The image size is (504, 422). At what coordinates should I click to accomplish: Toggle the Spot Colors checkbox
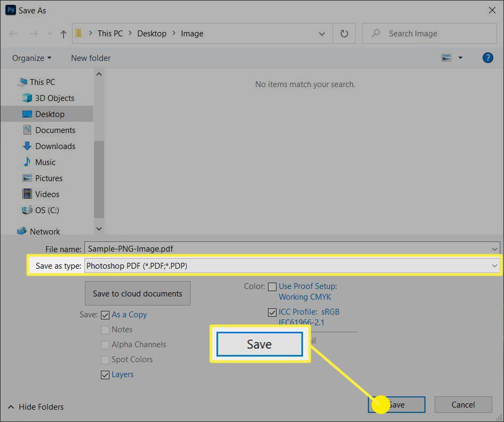tap(105, 360)
